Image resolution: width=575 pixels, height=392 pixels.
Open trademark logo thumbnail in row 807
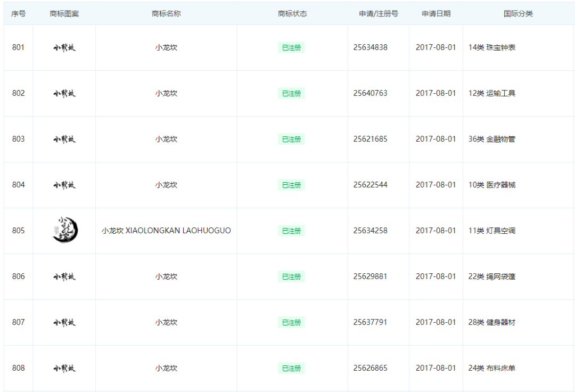[64, 323]
